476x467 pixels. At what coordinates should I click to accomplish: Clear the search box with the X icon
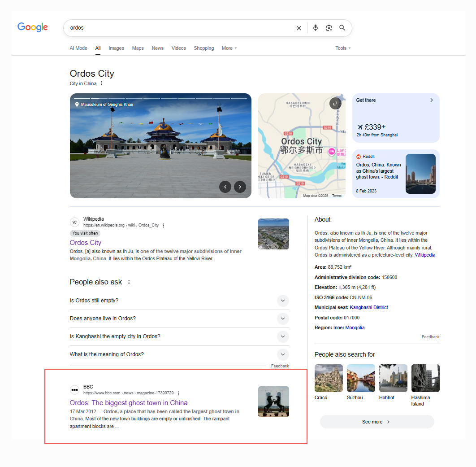[299, 28]
